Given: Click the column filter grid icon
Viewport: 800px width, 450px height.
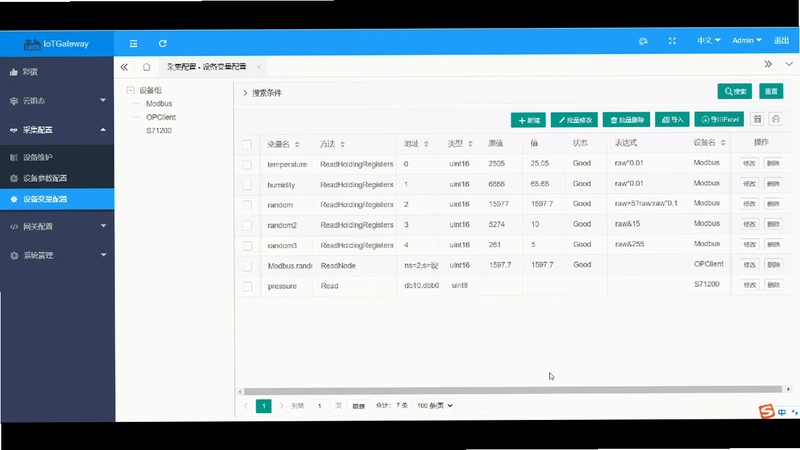Looking at the screenshot, I should click(757, 119).
